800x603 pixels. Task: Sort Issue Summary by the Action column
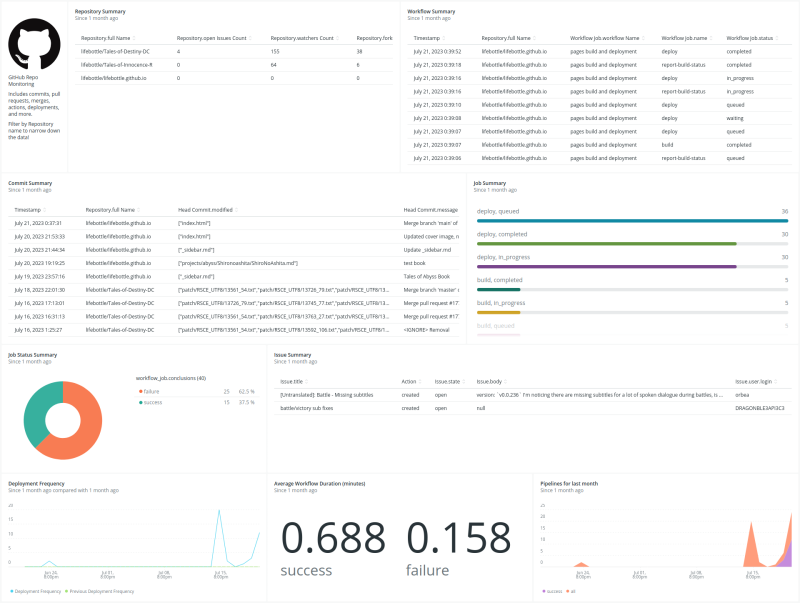[x=408, y=380]
